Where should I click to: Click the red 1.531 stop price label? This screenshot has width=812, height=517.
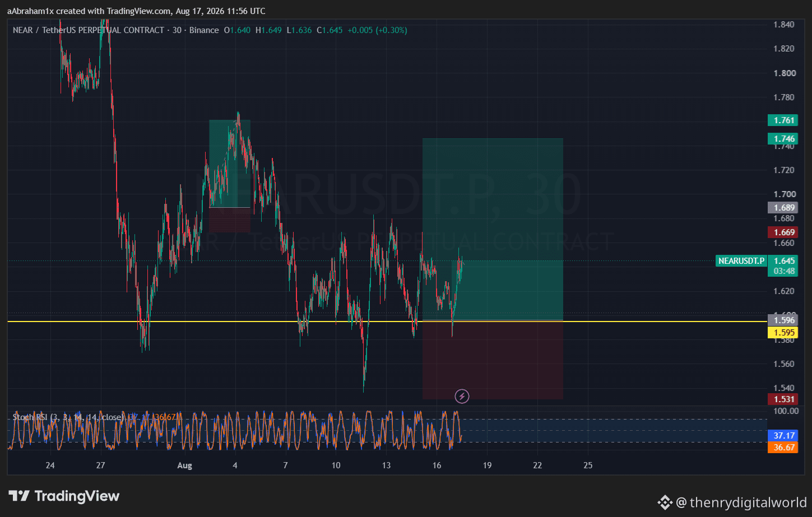[784, 399]
